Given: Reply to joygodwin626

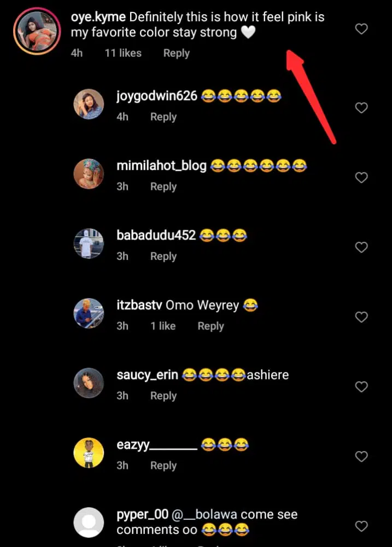Looking at the screenshot, I should tap(163, 117).
